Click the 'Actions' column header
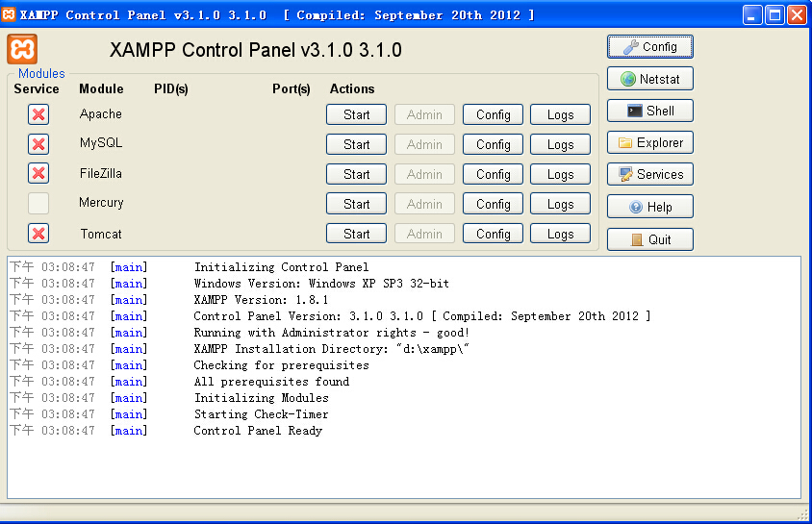This screenshot has width=812, height=524. coord(352,89)
